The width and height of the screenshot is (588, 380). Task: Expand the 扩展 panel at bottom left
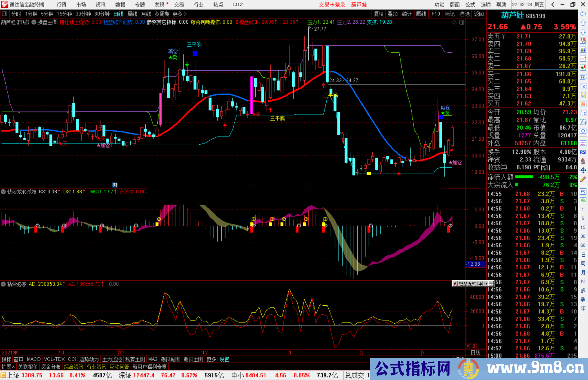8,367
